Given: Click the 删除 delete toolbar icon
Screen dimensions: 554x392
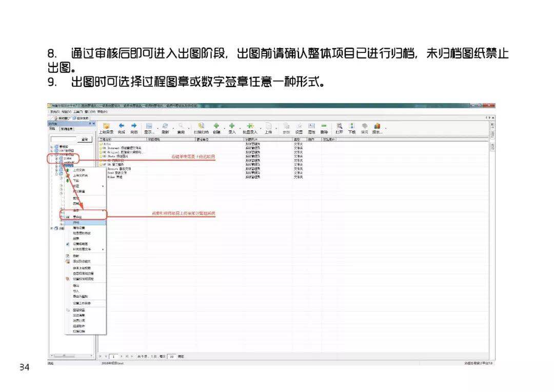Looking at the screenshot, I should [324, 126].
